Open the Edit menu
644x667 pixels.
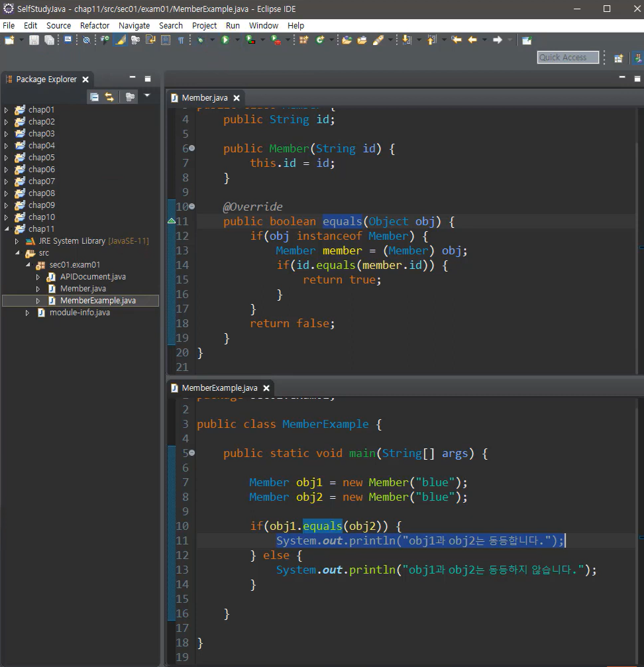click(x=30, y=26)
